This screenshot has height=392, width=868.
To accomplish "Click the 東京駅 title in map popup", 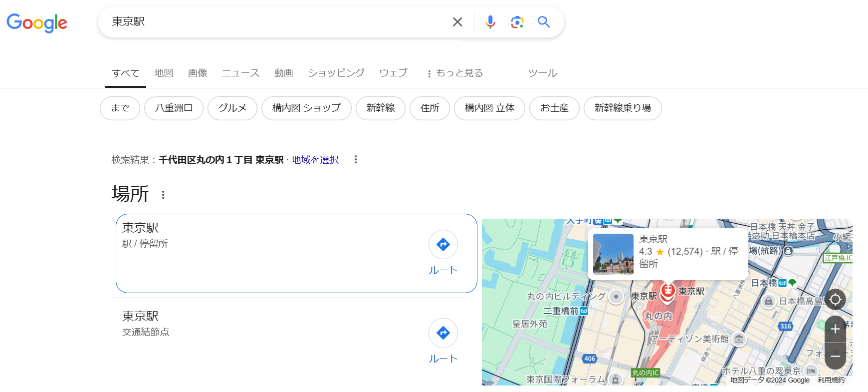I will 653,239.
